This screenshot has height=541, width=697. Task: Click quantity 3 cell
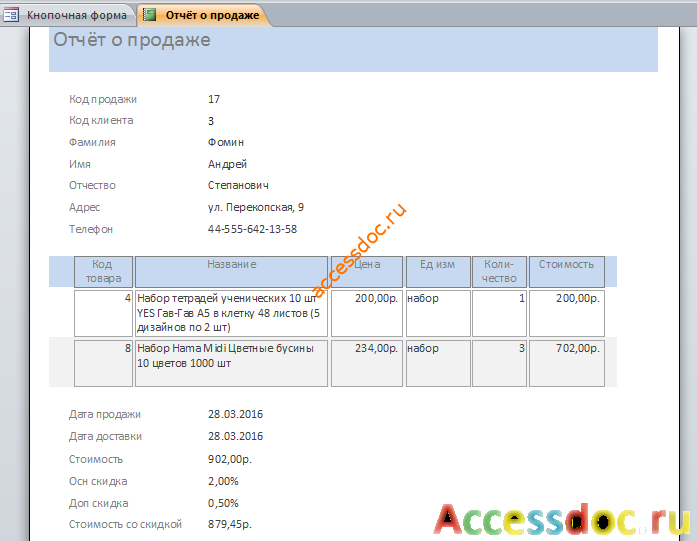(500, 363)
